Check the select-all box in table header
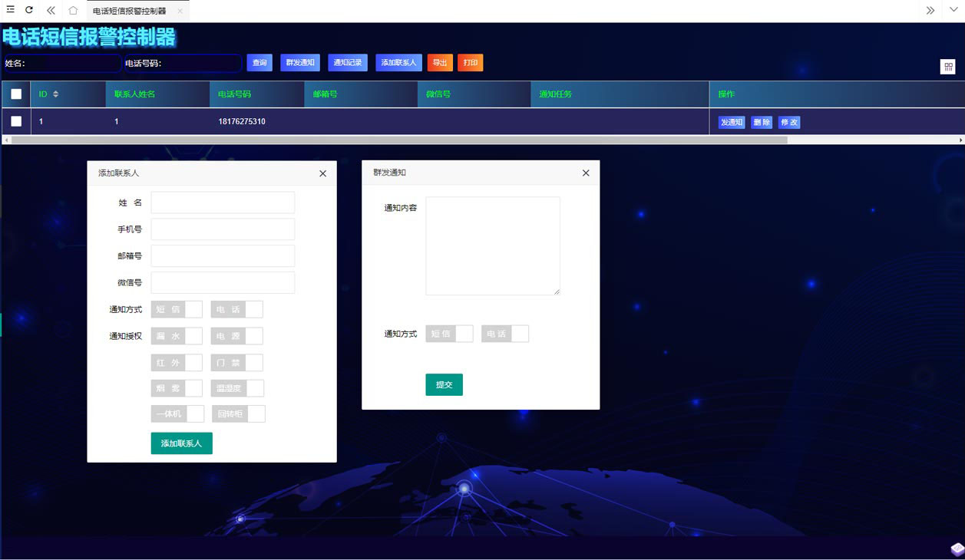965x560 pixels. coord(16,94)
